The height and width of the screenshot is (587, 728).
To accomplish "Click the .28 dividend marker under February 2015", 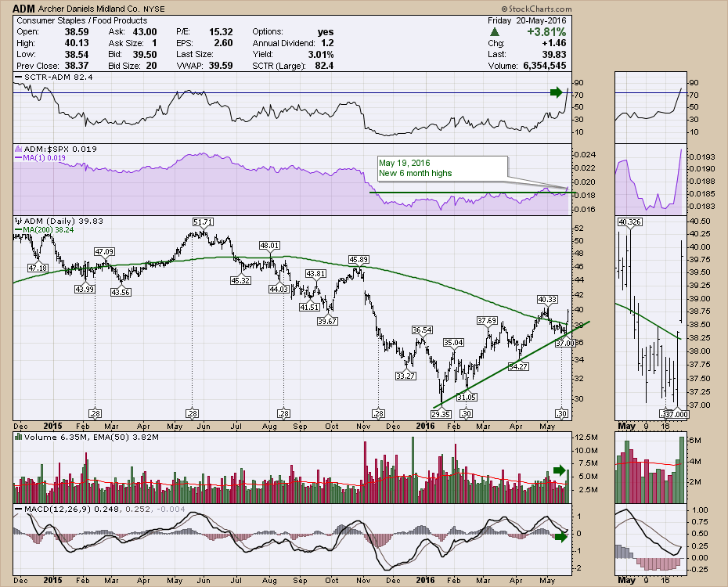I will [x=95, y=413].
